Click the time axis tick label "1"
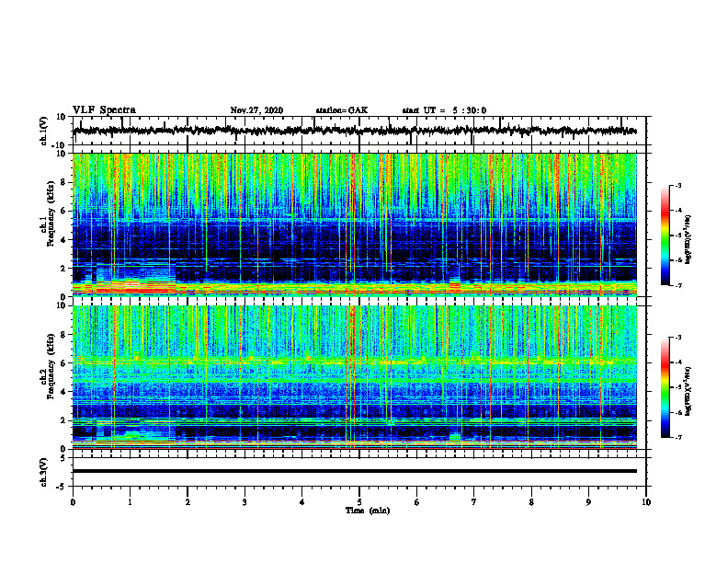 pyautogui.click(x=130, y=502)
